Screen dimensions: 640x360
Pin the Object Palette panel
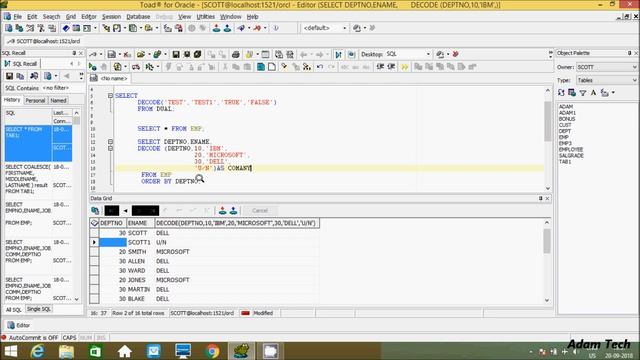point(629,53)
